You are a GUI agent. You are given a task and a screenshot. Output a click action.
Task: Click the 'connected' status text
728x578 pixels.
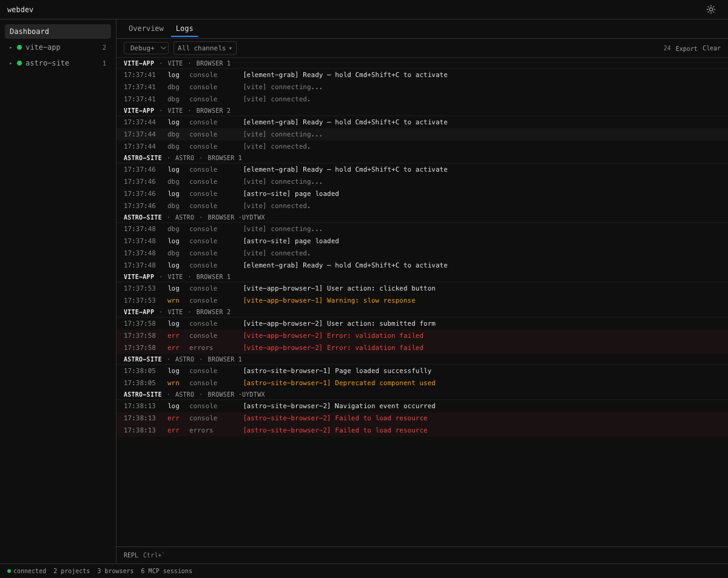click(x=30, y=571)
